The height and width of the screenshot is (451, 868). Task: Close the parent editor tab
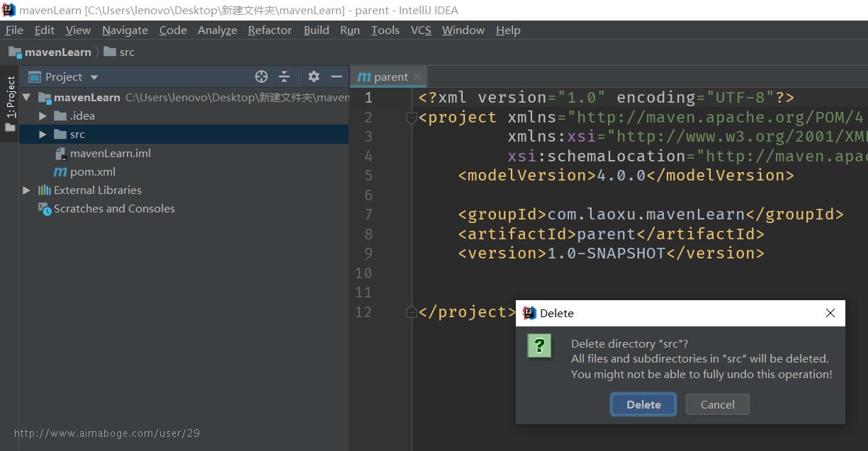[417, 76]
